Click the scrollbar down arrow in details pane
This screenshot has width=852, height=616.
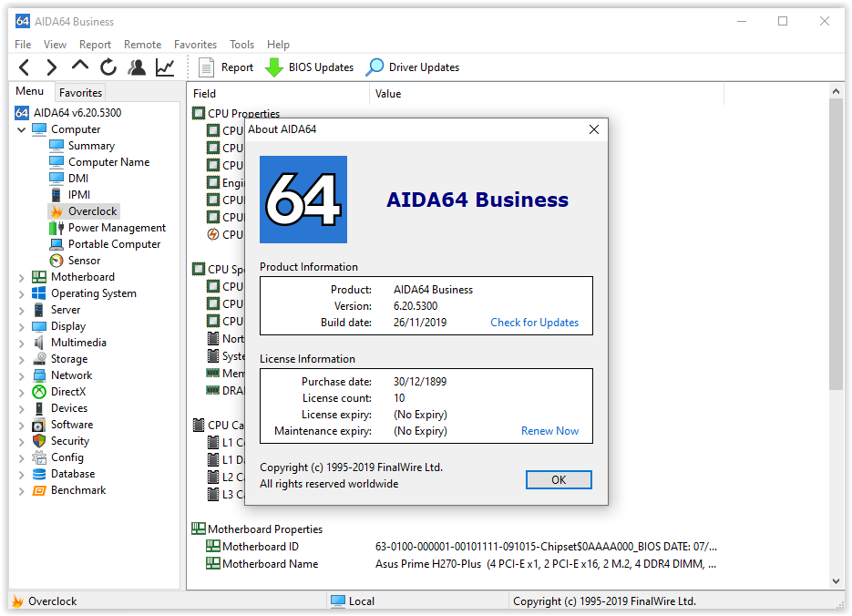pos(836,580)
